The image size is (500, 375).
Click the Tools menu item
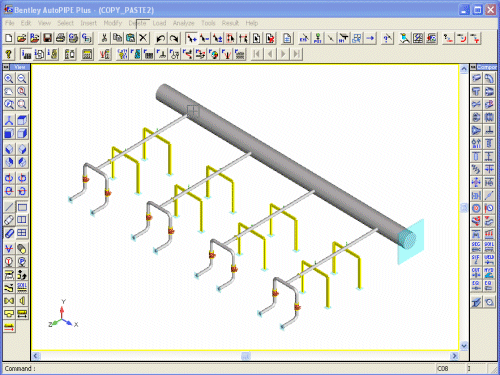coord(208,23)
